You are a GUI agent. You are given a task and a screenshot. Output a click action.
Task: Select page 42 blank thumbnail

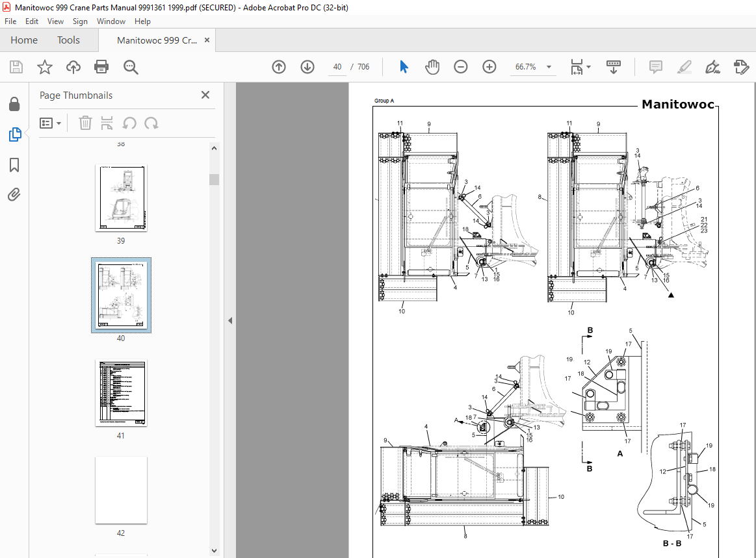click(121, 490)
